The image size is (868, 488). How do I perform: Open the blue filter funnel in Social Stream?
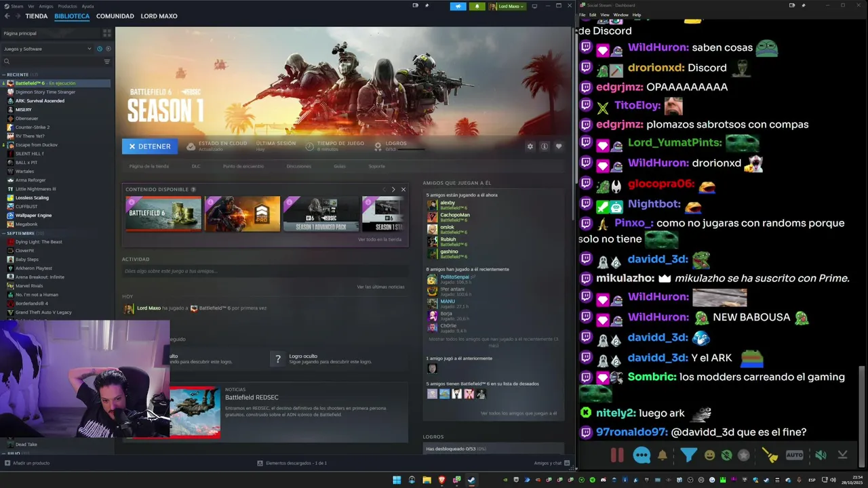(x=688, y=455)
